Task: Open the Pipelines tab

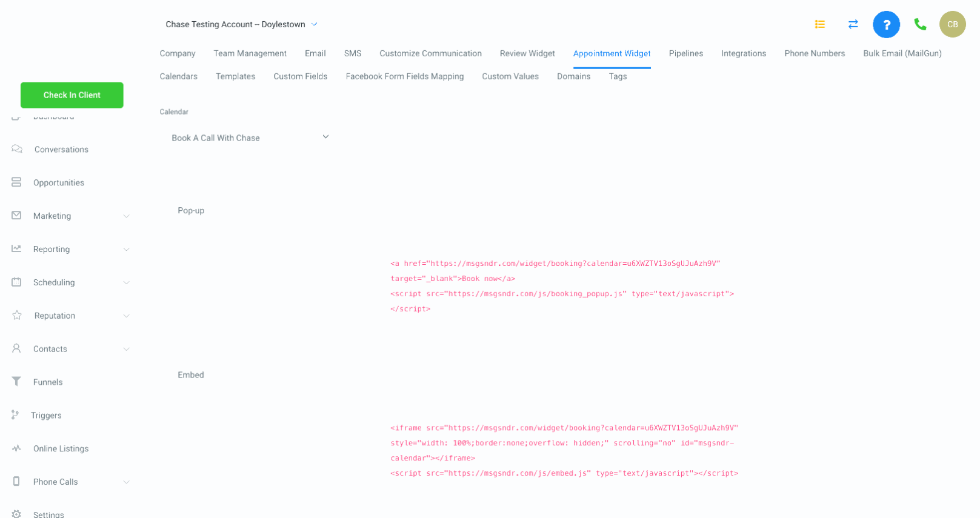Action: pyautogui.click(x=686, y=53)
